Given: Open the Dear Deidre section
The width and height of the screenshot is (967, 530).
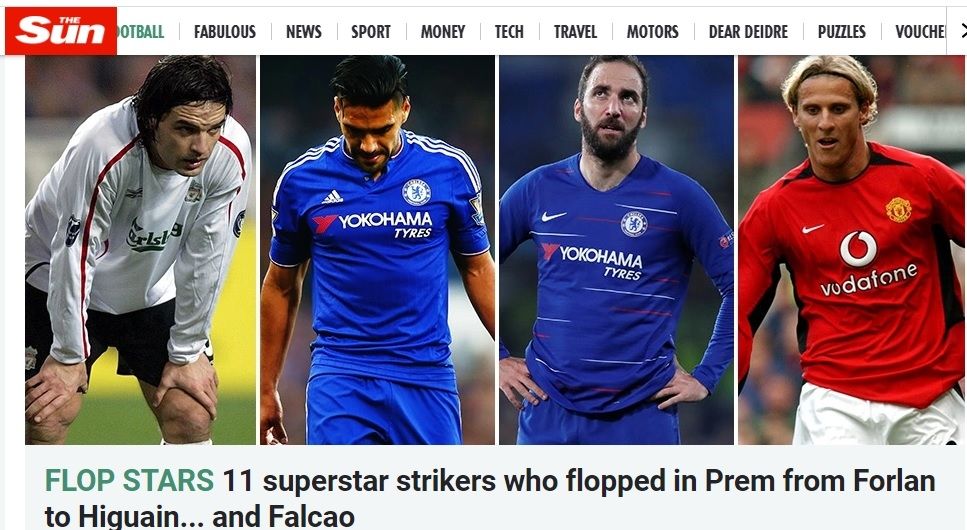Looking at the screenshot, I should click(748, 32).
